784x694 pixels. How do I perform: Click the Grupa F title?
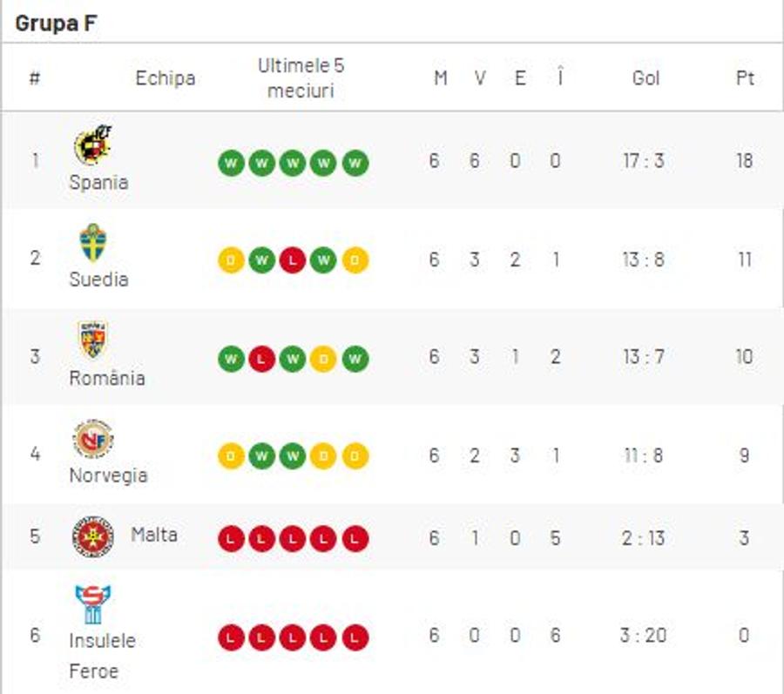[x=56, y=23]
